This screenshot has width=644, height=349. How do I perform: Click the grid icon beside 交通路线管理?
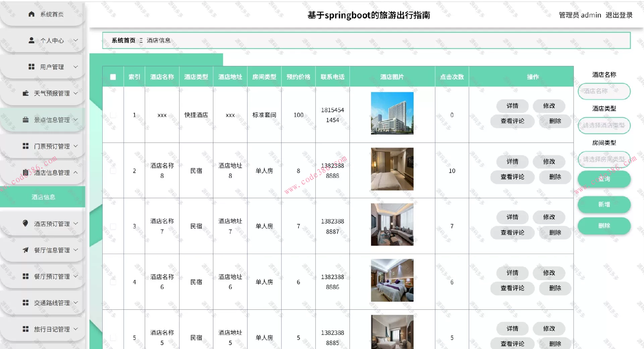25,303
